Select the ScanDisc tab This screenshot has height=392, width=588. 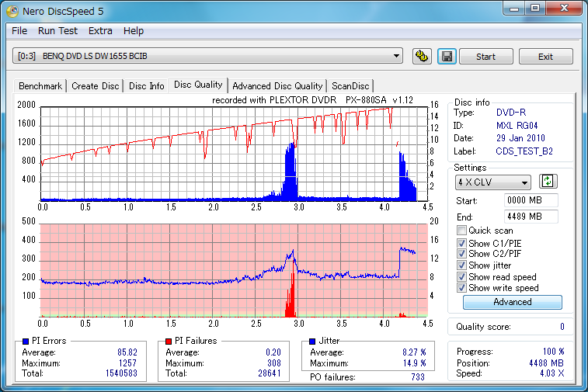point(350,86)
